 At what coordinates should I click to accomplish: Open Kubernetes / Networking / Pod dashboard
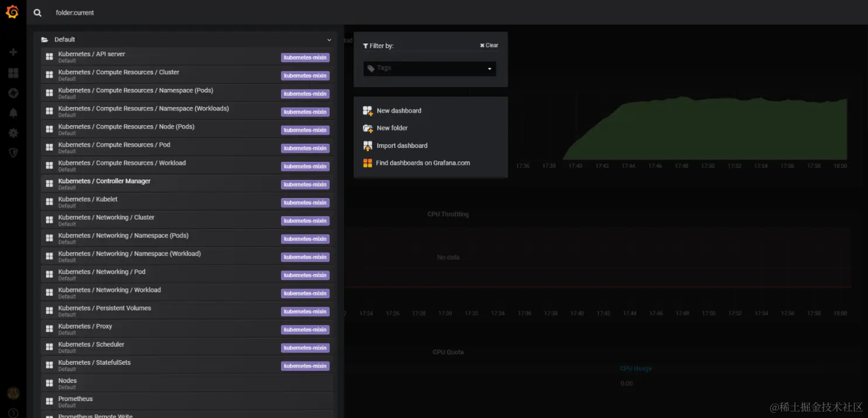187,274
